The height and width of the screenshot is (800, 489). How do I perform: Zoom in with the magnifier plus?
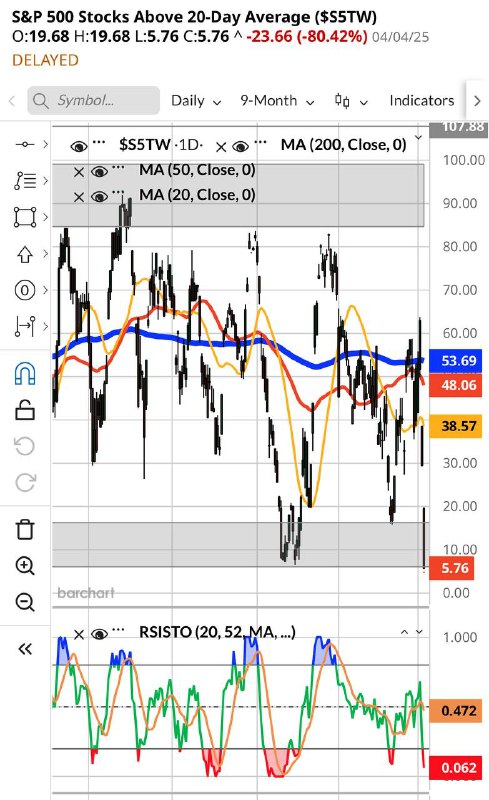point(25,565)
